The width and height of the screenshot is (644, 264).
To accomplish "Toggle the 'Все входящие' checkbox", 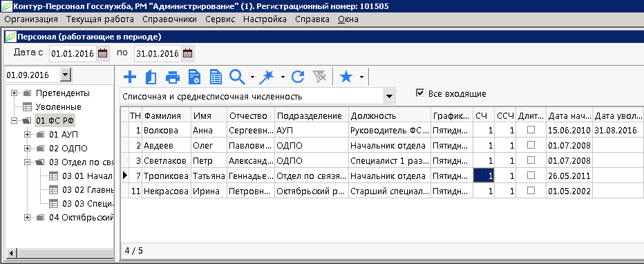I will pos(419,93).
